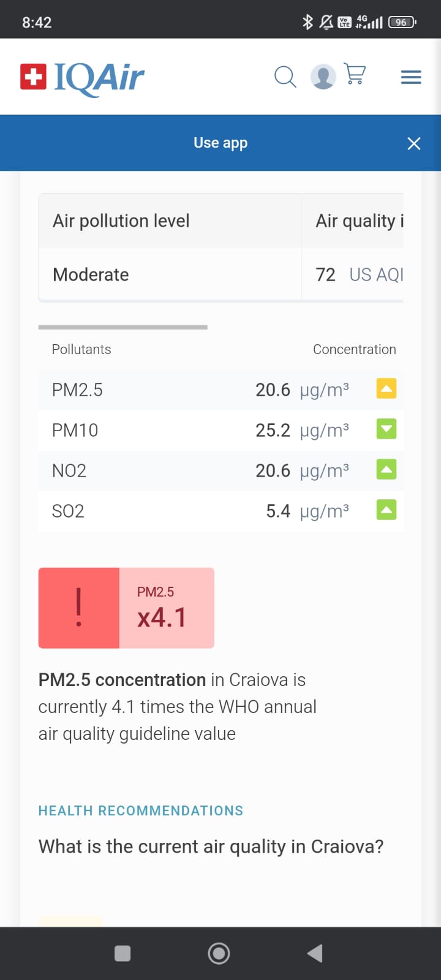Open the shopping cart
441x980 pixels.
point(355,74)
